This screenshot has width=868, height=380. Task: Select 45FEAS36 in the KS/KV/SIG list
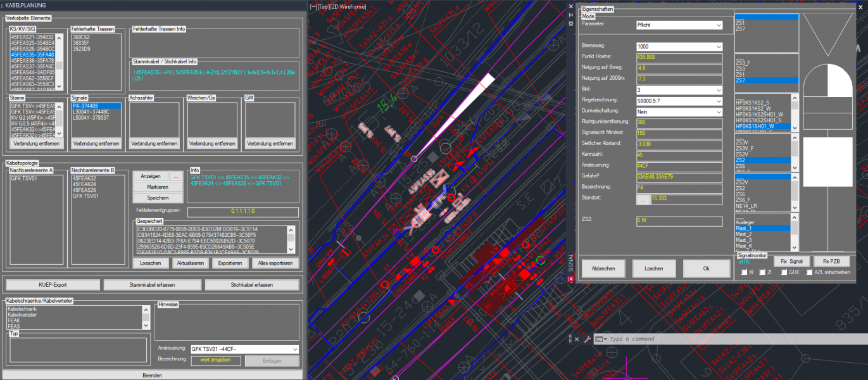32,61
